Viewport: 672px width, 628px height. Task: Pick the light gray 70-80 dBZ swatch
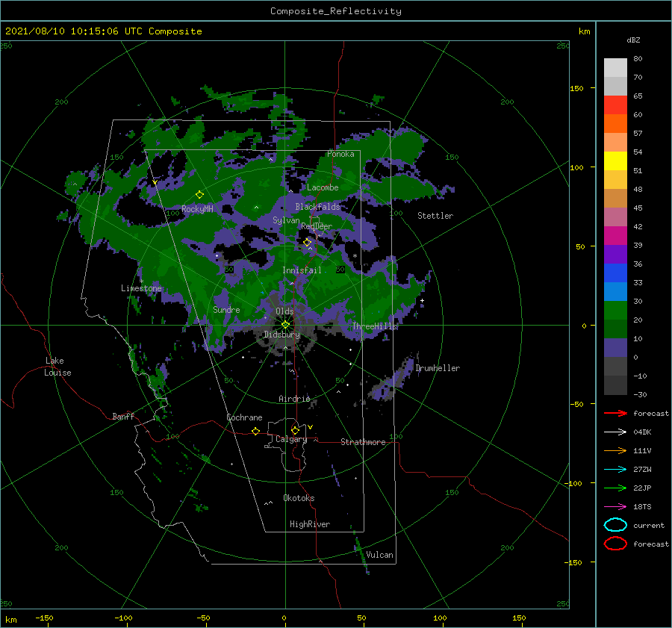(x=615, y=68)
